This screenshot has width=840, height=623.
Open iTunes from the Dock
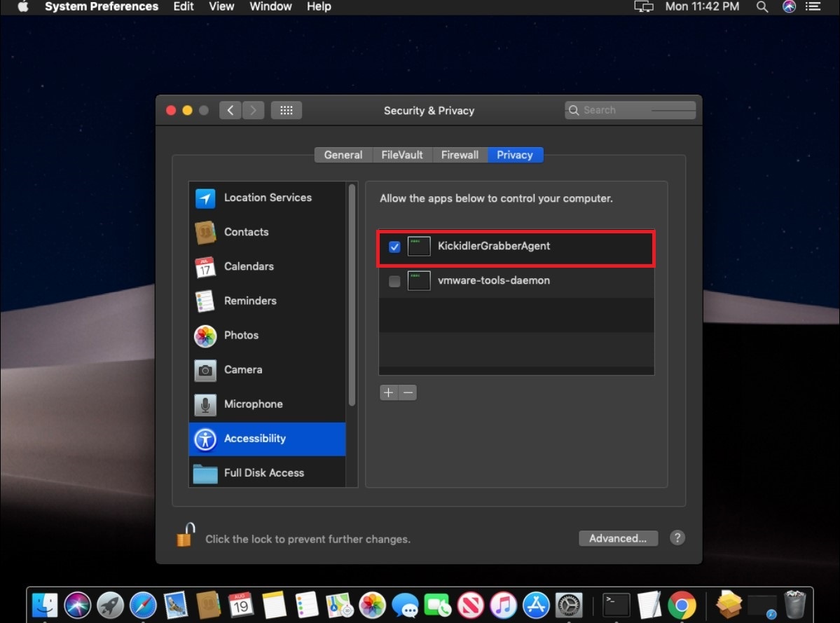click(503, 605)
